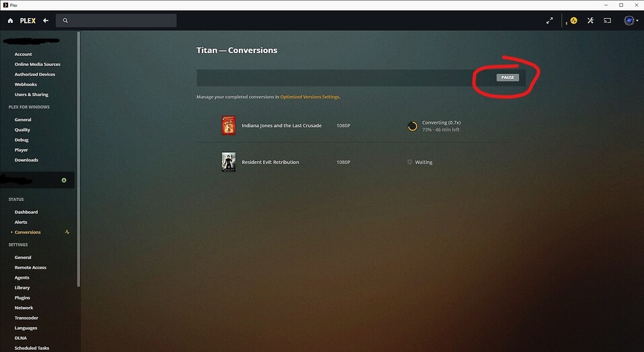Open Account settings
Image resolution: width=644 pixels, height=352 pixels.
click(x=23, y=55)
